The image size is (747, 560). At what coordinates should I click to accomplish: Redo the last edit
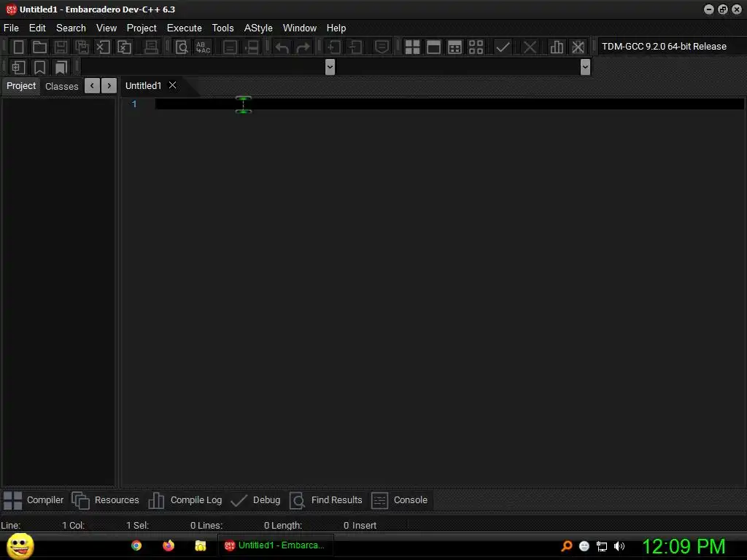point(303,47)
